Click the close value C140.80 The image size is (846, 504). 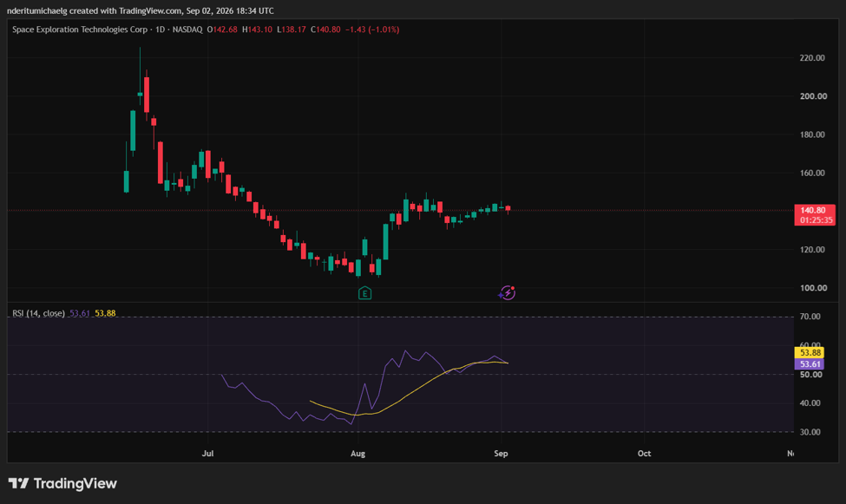coord(325,29)
